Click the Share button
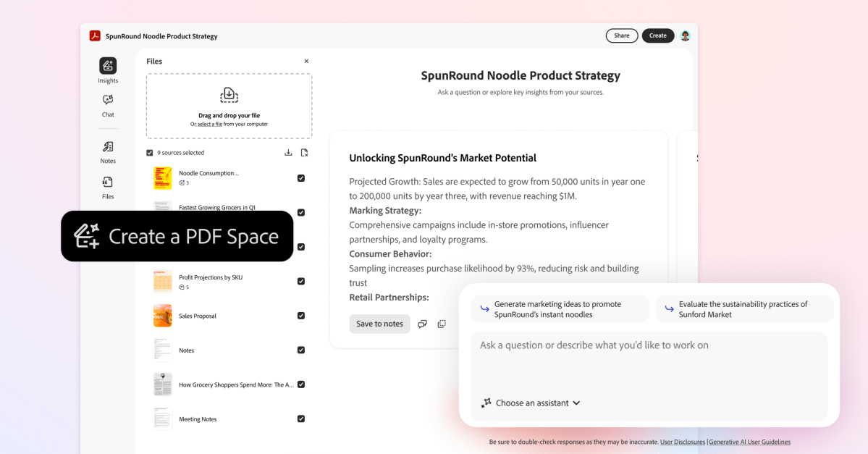 [x=621, y=35]
